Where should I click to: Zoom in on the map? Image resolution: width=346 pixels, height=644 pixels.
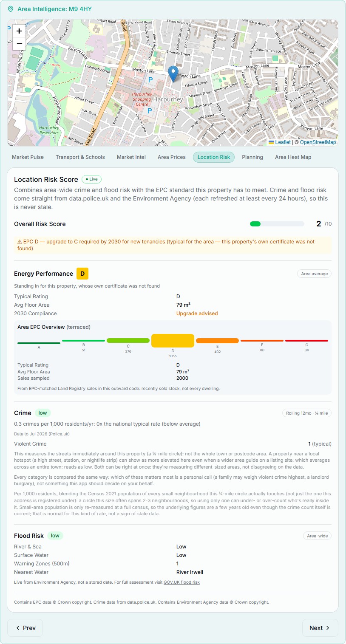[x=19, y=31]
